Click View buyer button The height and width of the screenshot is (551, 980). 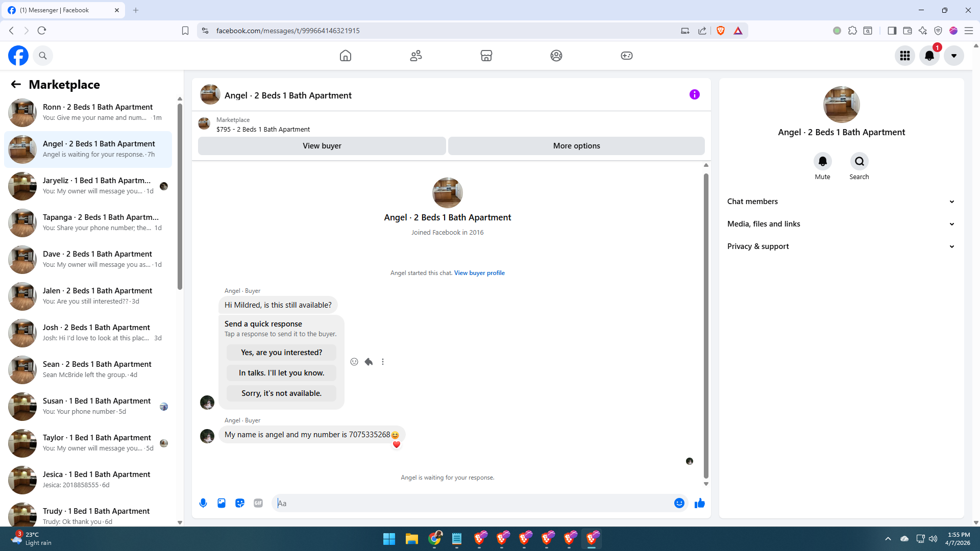pyautogui.click(x=322, y=146)
